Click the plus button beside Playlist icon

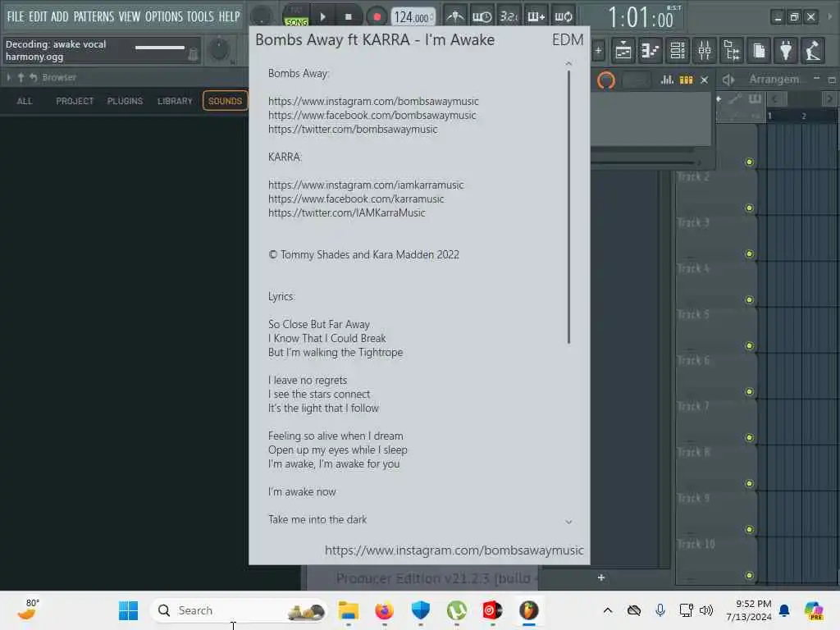[598, 52]
